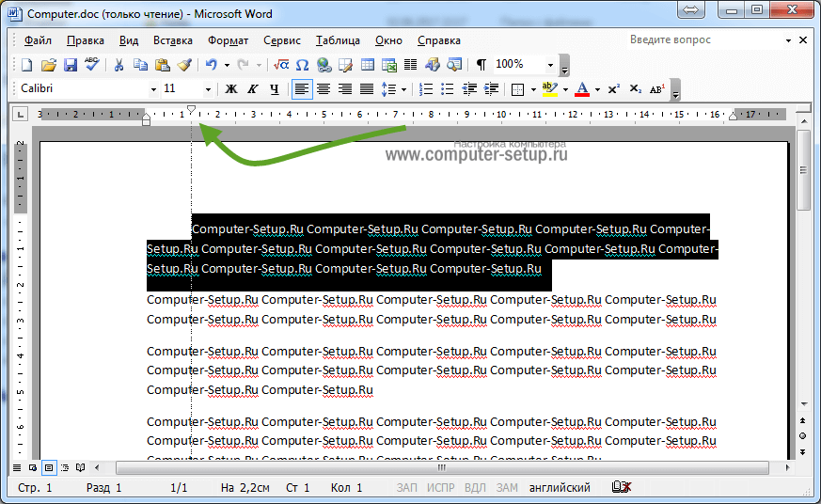Click the numbered list icon
Screen dimensions: 821x504
pos(425,89)
